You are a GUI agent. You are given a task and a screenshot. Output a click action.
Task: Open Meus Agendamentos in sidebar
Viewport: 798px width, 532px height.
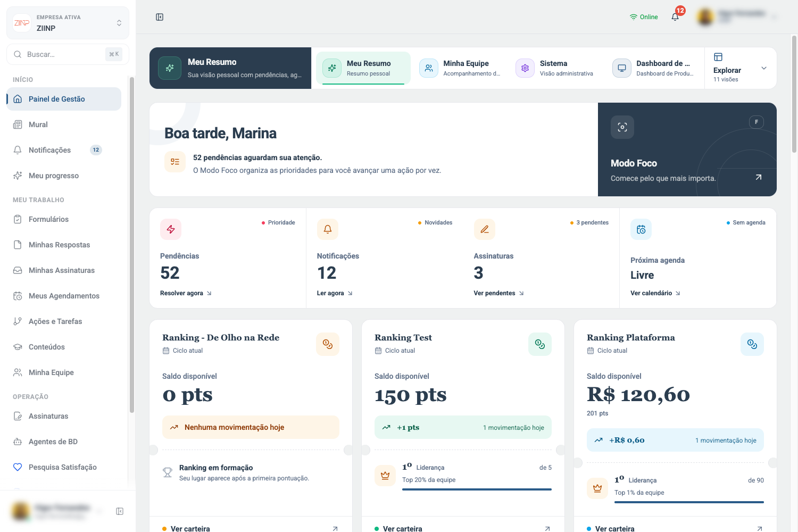64,296
